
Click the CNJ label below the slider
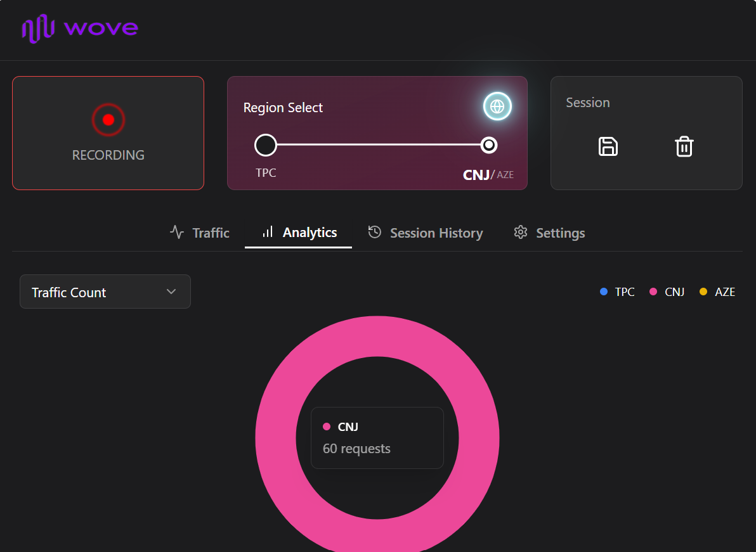476,175
